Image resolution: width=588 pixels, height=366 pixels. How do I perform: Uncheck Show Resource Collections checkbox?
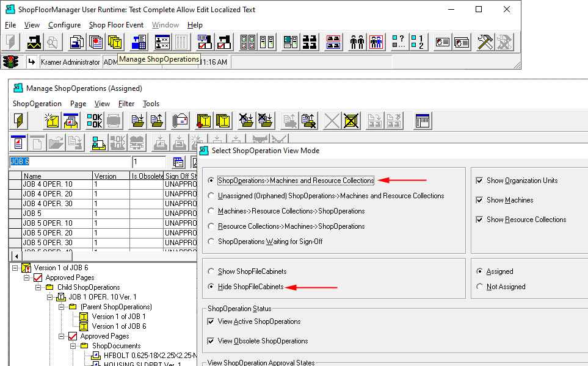479,220
